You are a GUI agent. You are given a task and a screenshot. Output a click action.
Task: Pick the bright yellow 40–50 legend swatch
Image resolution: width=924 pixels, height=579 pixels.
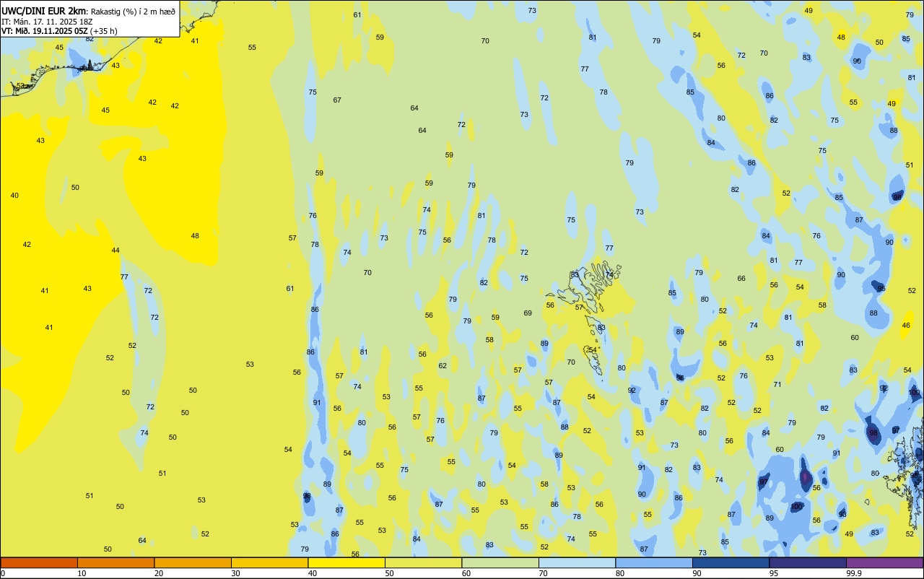tap(346, 562)
